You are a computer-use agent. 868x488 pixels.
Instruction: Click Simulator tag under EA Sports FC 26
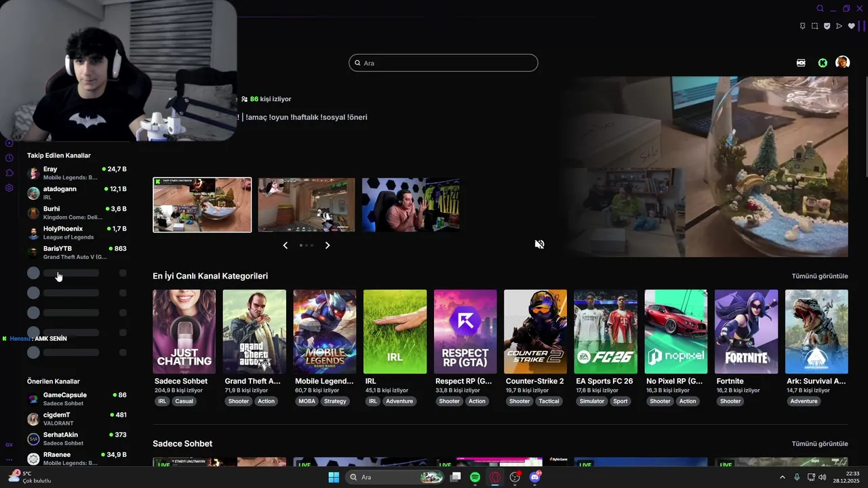pos(592,401)
